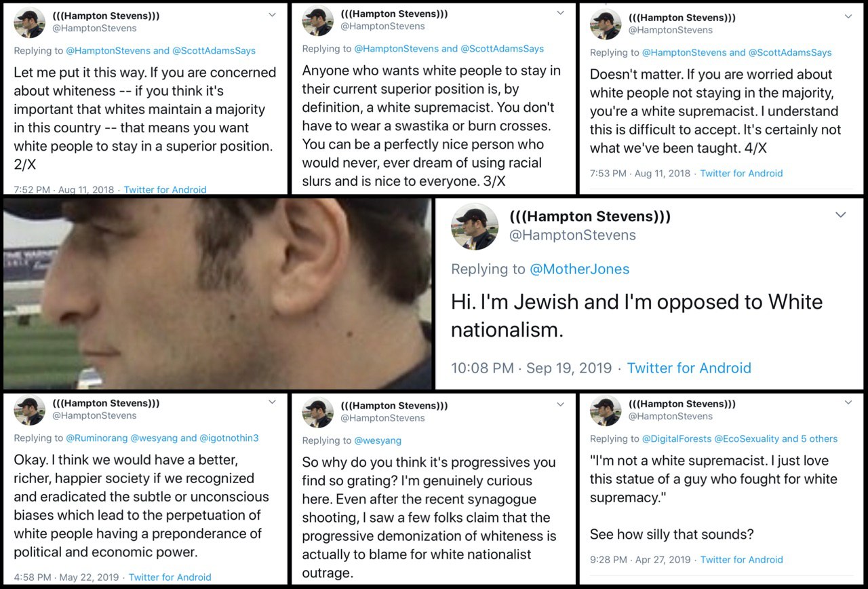Expand chevron menu on the 3/X tweet

[x=560, y=13]
